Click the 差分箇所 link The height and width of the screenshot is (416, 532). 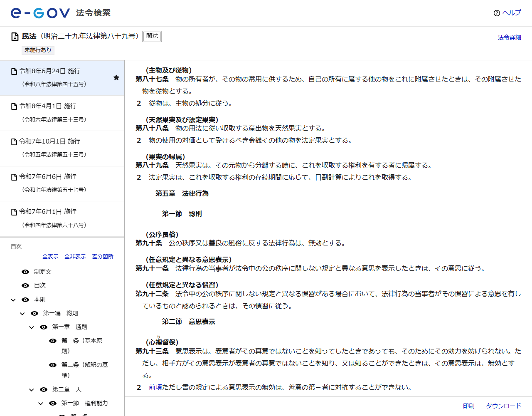103,257
